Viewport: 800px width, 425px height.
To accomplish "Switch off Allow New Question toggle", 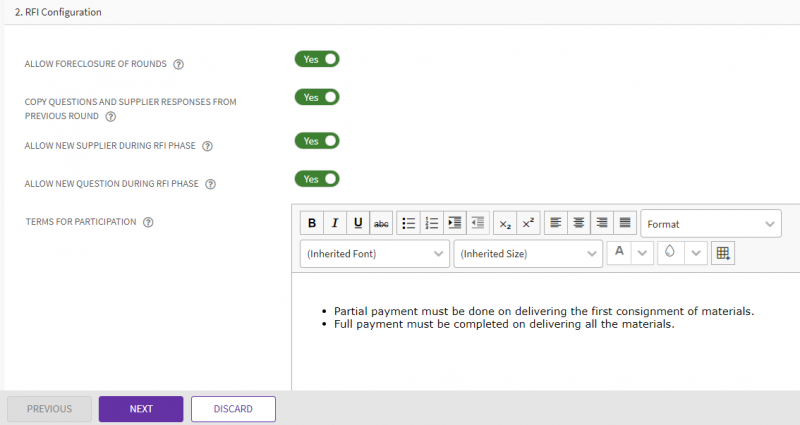I will tap(317, 179).
